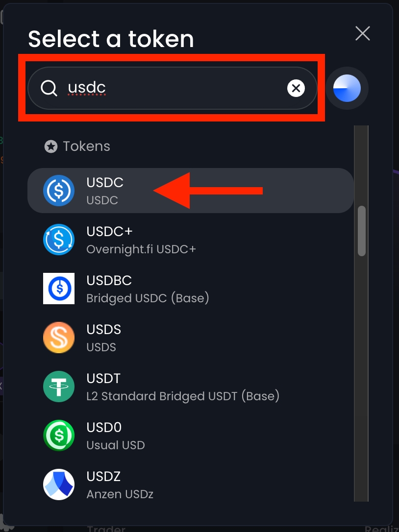Click the orange USDS token icon
The height and width of the screenshot is (532, 399).
coord(59,338)
